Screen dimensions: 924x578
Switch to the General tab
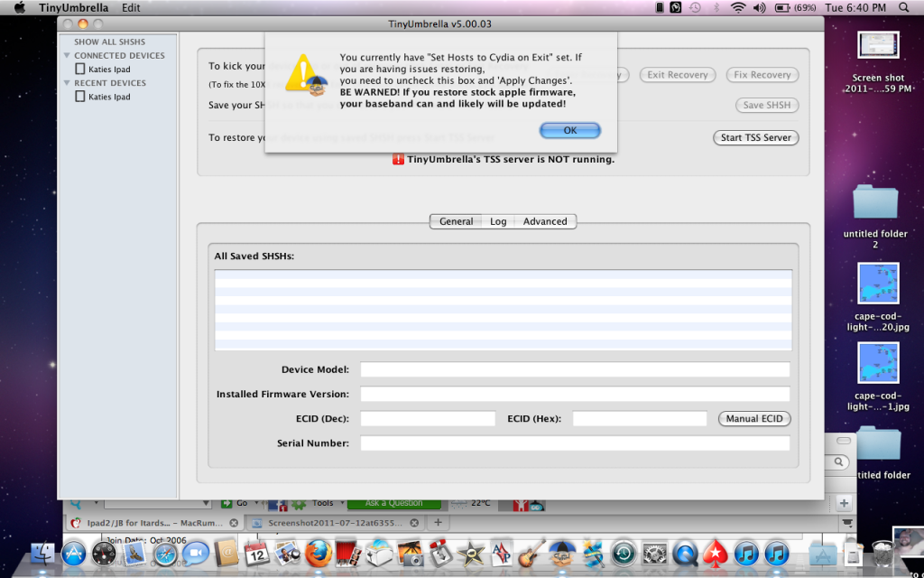coord(456,221)
